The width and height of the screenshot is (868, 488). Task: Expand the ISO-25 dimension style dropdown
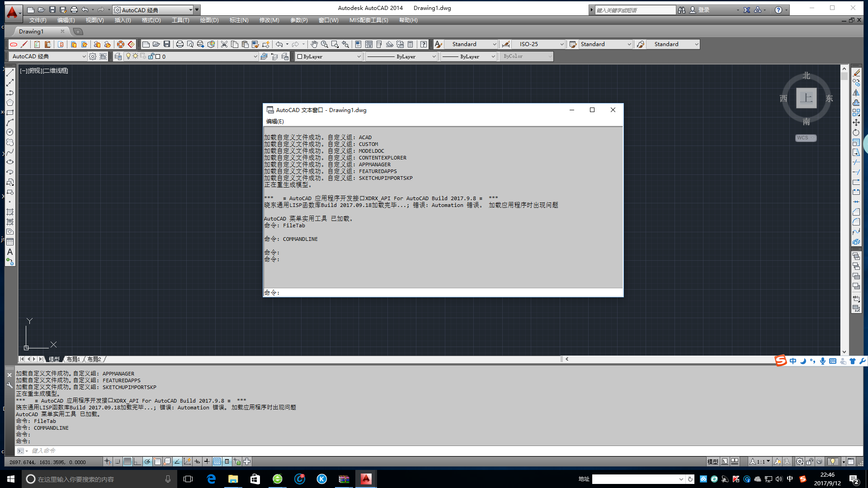tap(562, 44)
